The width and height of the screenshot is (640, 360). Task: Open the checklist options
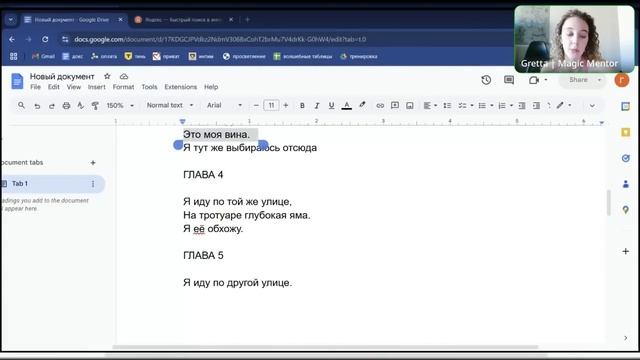click(465, 106)
